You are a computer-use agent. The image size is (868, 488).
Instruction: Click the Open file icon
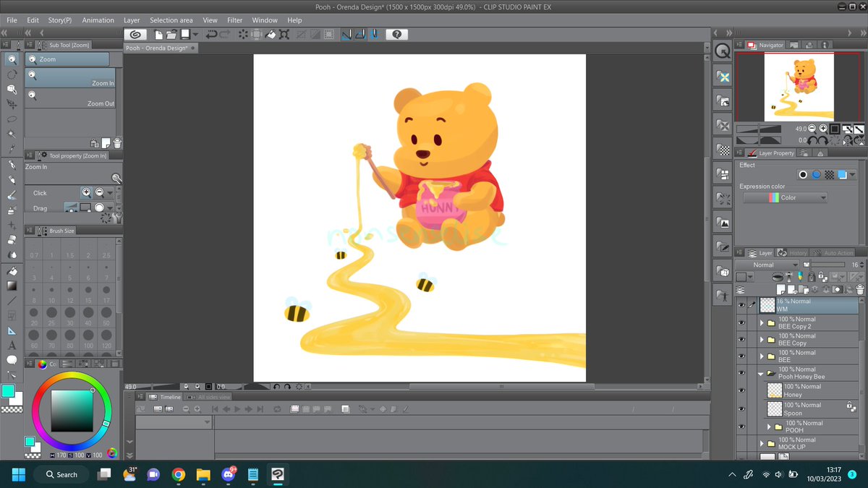(x=171, y=34)
